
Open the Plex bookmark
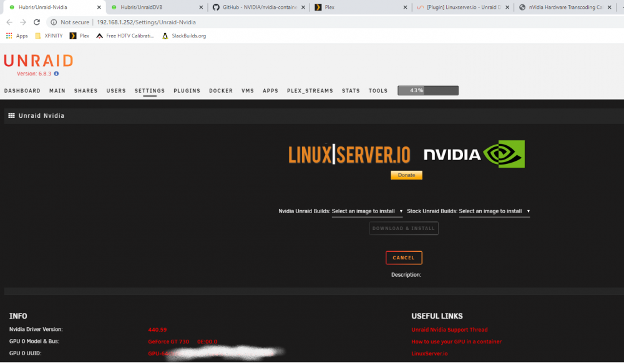(80, 36)
